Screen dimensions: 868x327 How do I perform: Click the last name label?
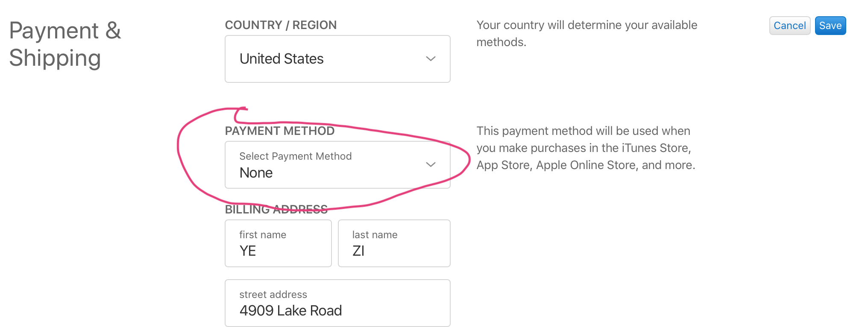(375, 235)
